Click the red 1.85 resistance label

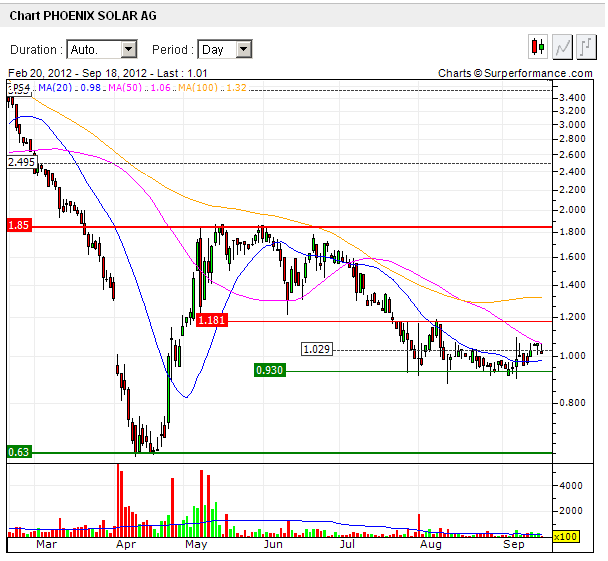(x=19, y=226)
